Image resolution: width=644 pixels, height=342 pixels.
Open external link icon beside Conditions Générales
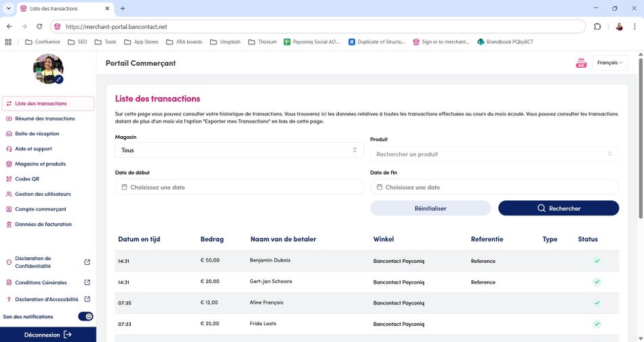tap(87, 282)
